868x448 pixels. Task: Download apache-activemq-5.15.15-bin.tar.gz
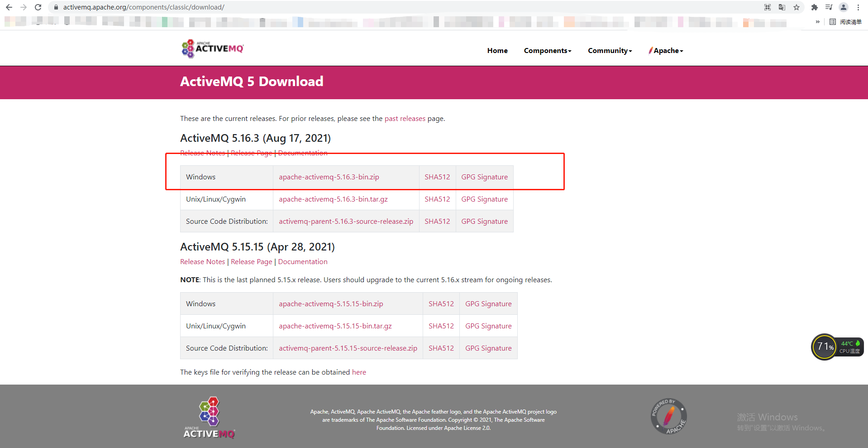point(335,326)
